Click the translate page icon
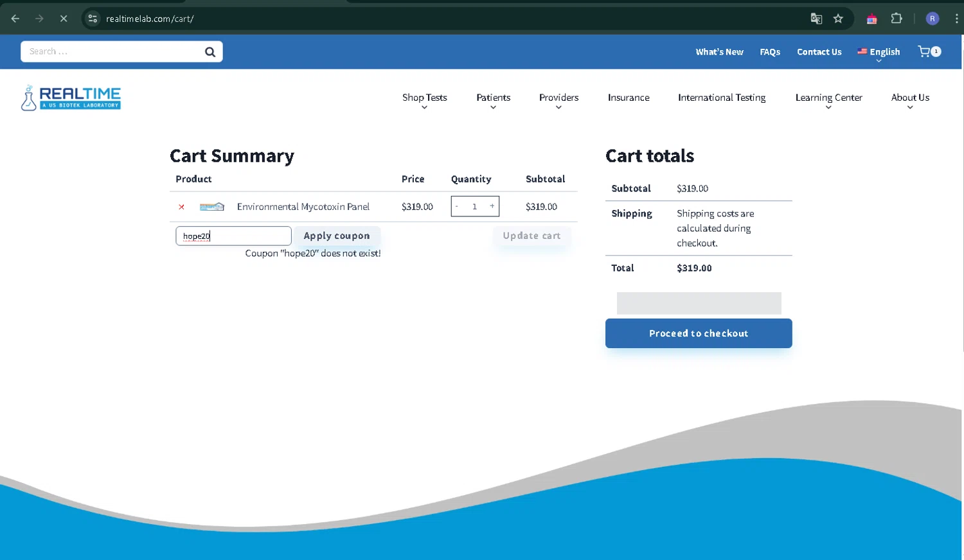The height and width of the screenshot is (560, 964). [816, 19]
